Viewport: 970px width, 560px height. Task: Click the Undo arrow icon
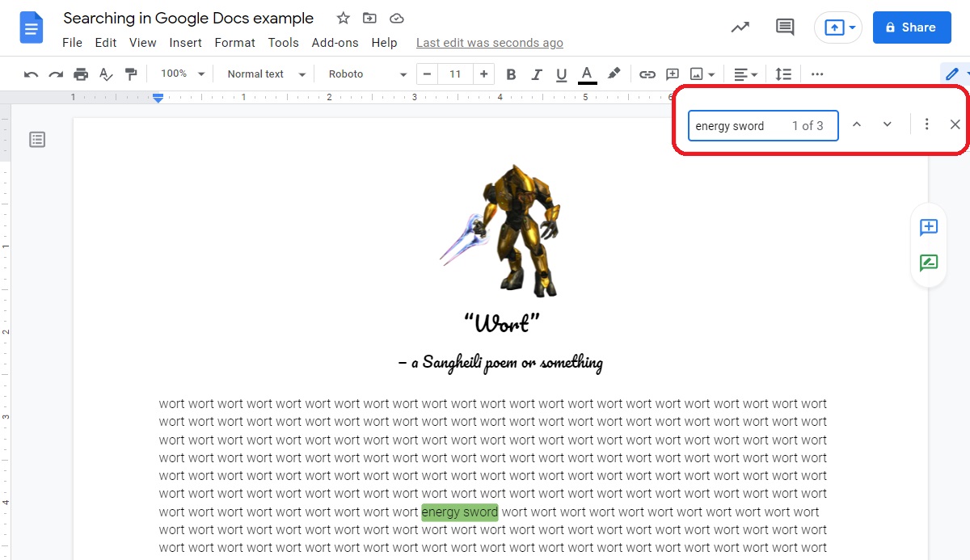point(31,74)
